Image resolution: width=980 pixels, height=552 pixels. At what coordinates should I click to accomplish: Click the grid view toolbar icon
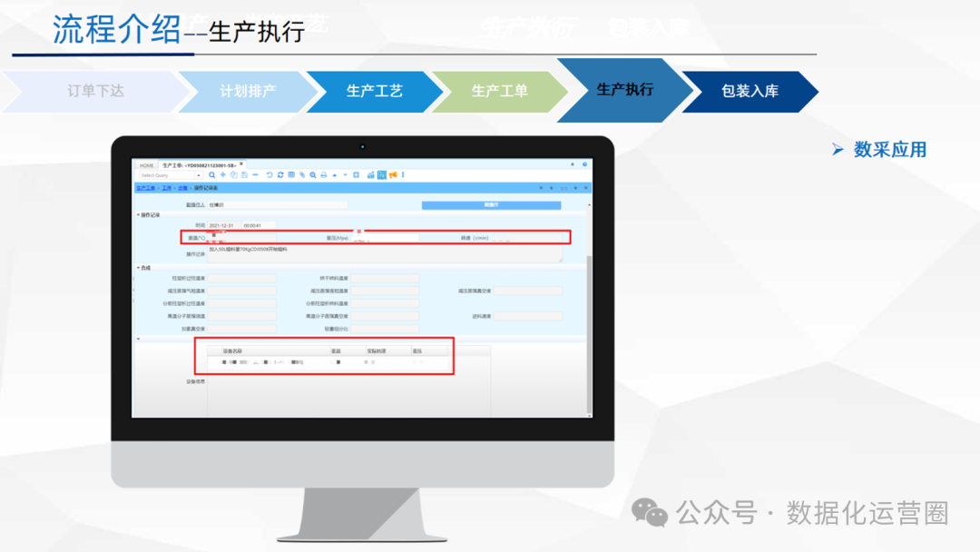coord(291,175)
